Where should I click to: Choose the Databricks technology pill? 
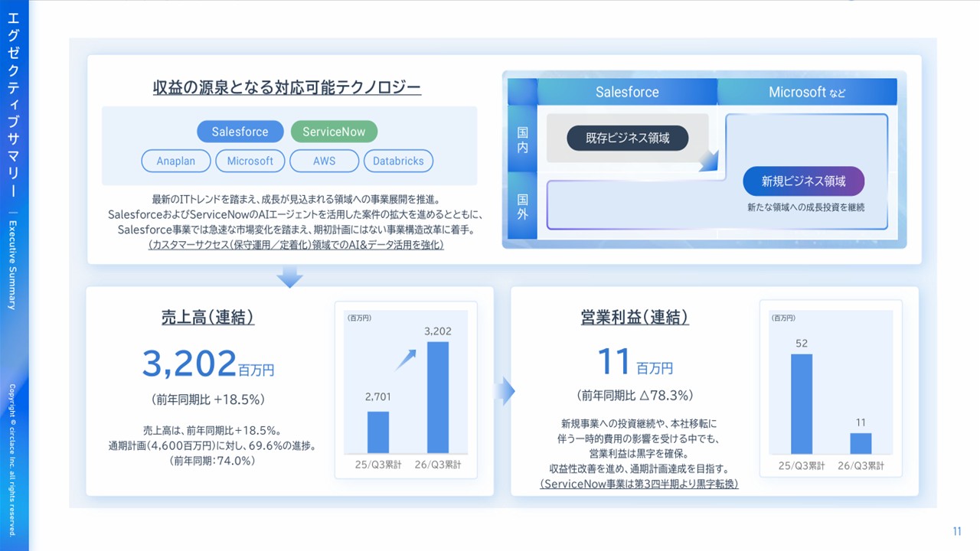398,161
